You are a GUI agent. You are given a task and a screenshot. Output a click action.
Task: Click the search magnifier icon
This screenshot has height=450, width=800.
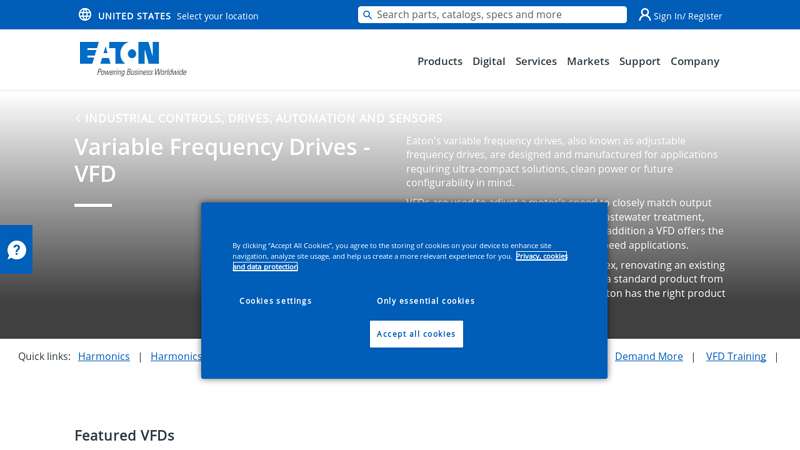tap(367, 15)
